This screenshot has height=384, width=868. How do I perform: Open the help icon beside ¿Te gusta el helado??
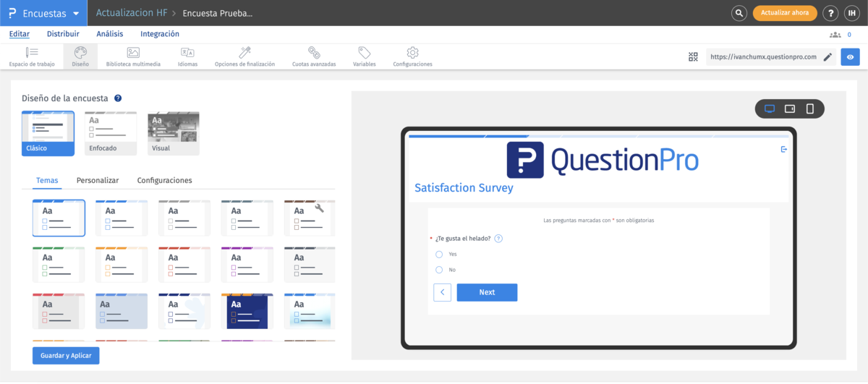coord(498,239)
